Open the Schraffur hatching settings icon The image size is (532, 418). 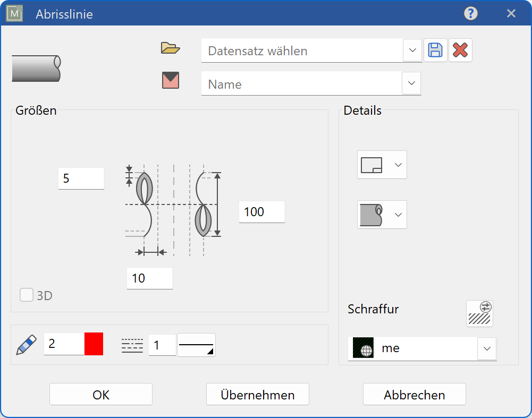[x=479, y=313]
